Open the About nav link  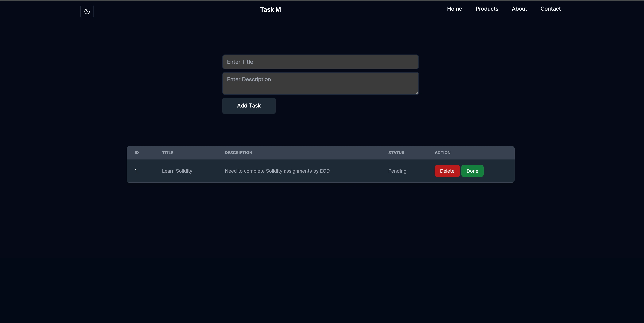pyautogui.click(x=519, y=9)
